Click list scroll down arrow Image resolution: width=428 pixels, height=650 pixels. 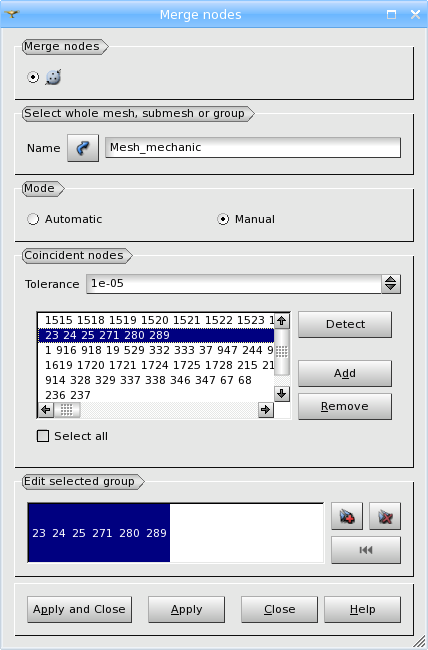pyautogui.click(x=282, y=394)
